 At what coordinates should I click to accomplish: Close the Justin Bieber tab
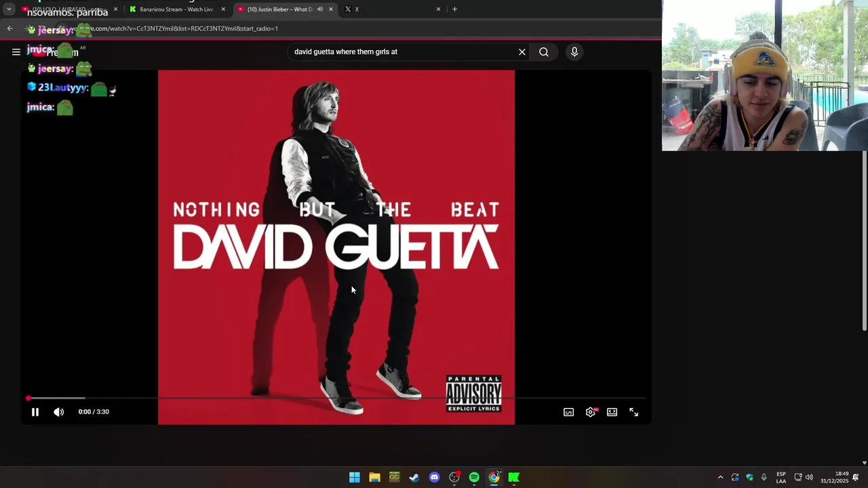331,9
